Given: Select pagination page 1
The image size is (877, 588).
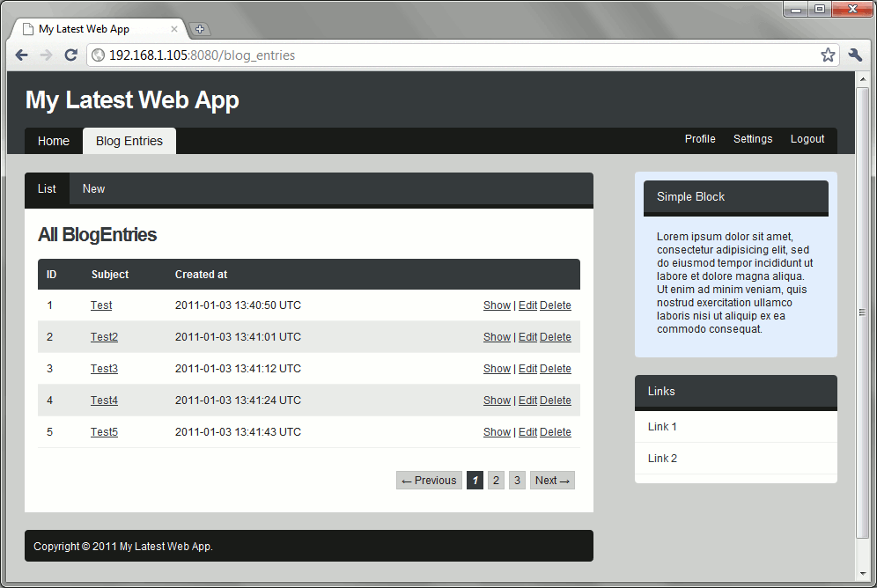Looking at the screenshot, I should pos(475,480).
